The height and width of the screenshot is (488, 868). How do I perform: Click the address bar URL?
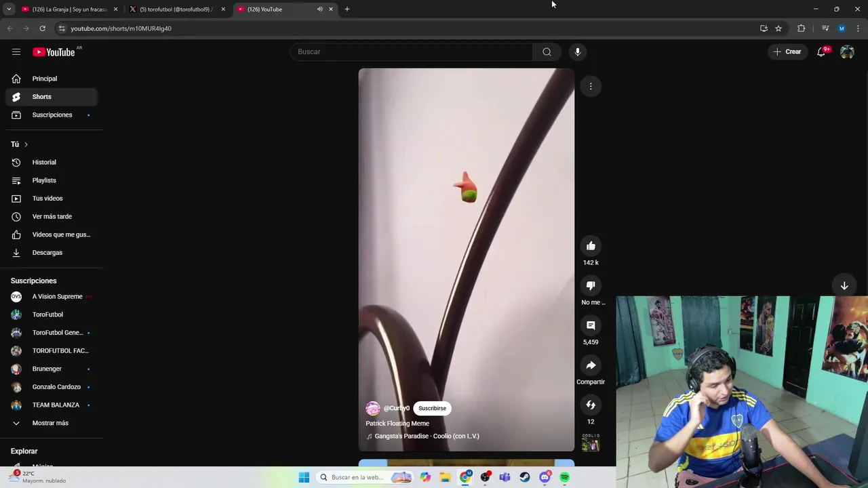point(121,28)
